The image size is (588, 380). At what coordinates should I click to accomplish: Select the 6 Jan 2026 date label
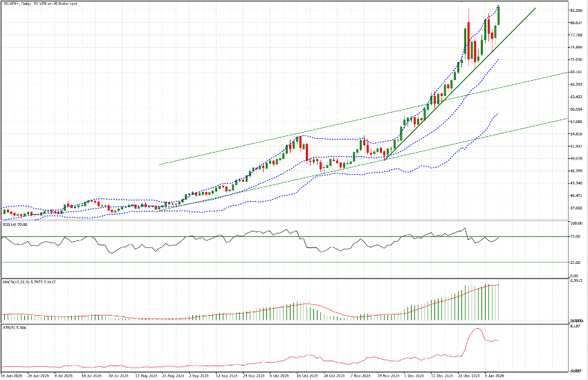495,377
